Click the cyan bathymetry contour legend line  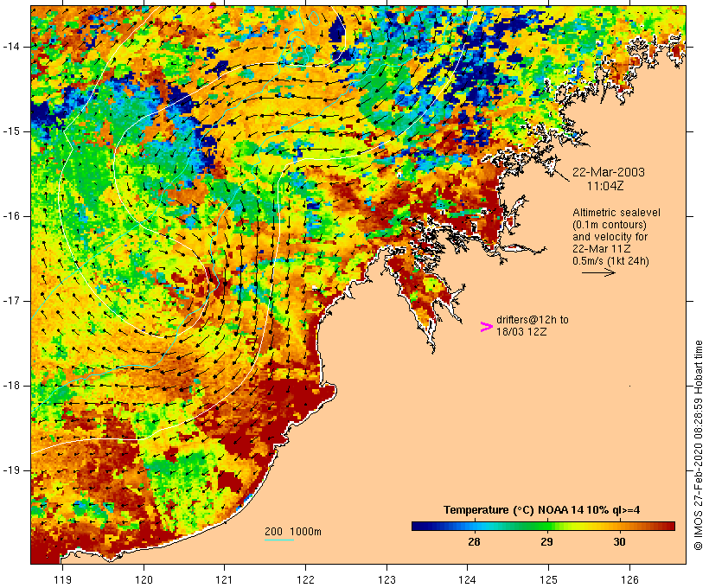[279, 540]
